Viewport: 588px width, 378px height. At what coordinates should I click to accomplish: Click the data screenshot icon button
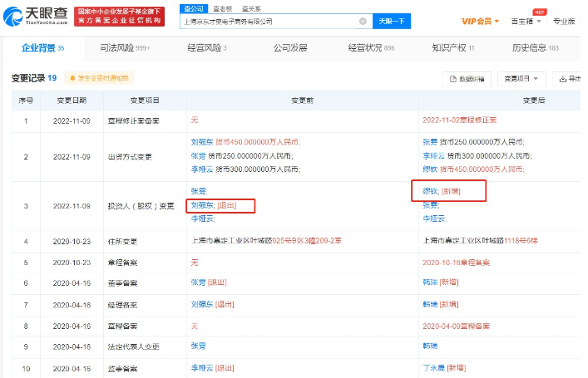pyautogui.click(x=471, y=78)
